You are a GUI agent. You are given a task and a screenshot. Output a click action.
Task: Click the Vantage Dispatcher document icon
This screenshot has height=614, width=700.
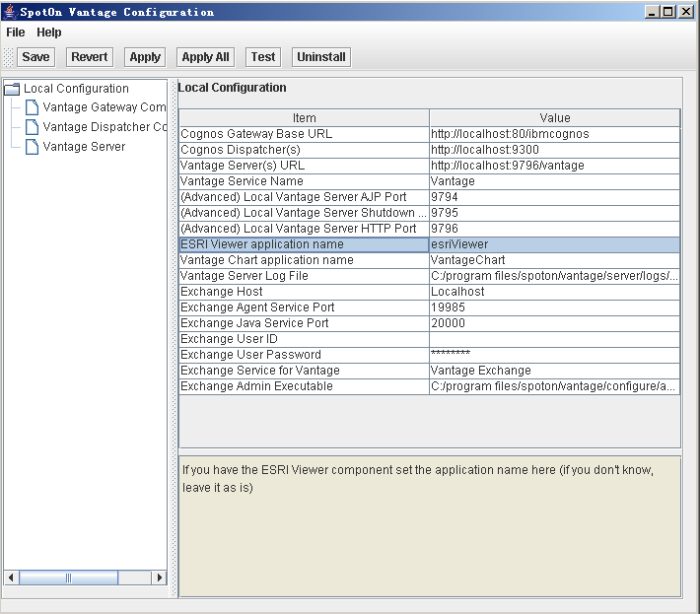tap(32, 127)
